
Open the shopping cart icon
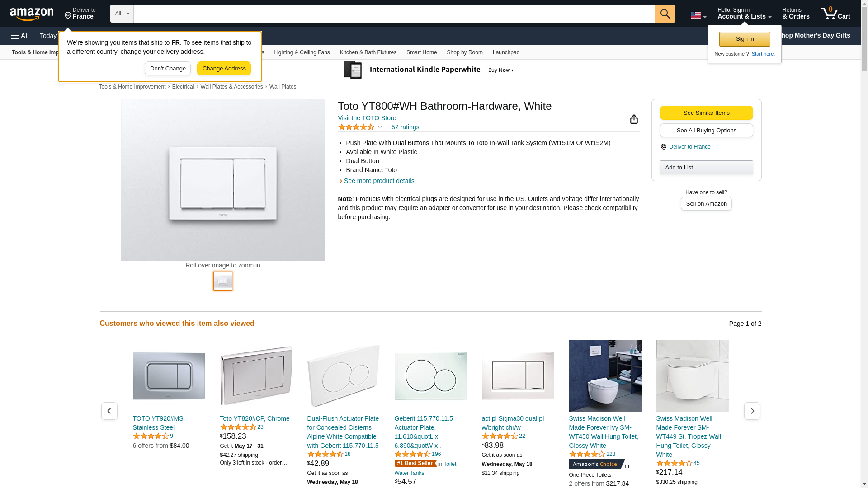835,14
